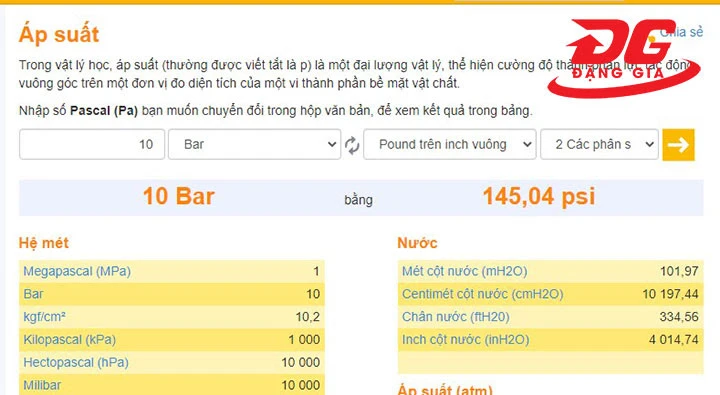Click the Áp suất page title

click(59, 35)
